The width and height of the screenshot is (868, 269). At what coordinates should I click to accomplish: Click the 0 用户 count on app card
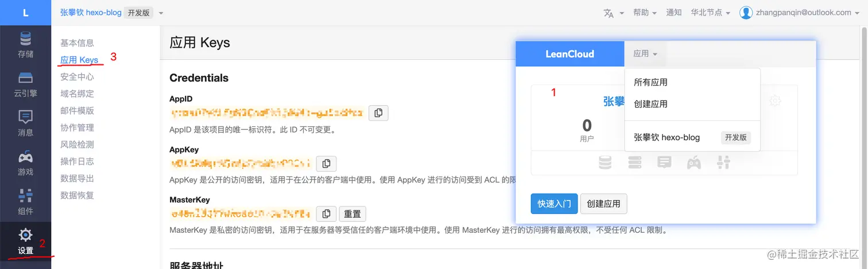click(x=587, y=130)
